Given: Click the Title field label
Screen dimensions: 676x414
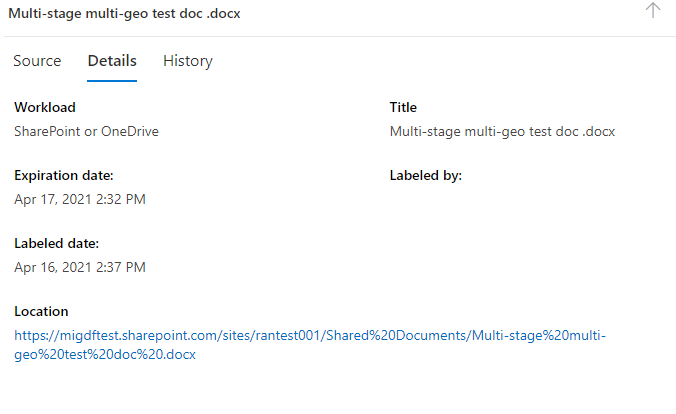Looking at the screenshot, I should coord(403,107).
